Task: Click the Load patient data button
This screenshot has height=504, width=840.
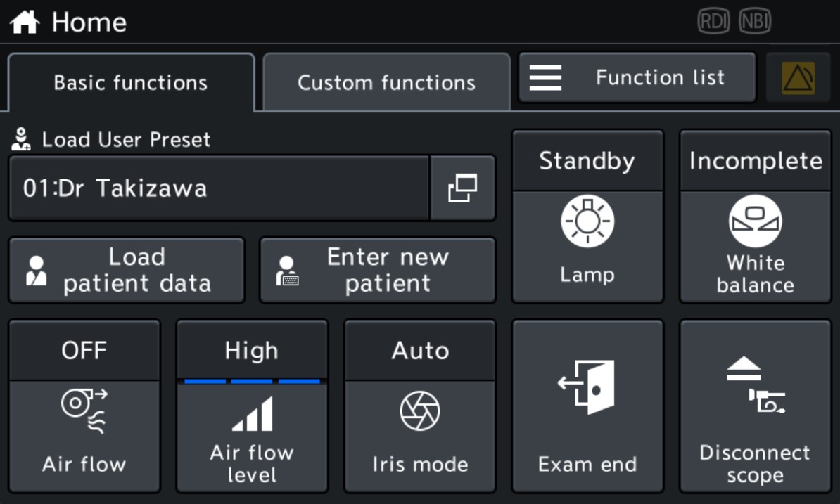Action: (x=127, y=270)
